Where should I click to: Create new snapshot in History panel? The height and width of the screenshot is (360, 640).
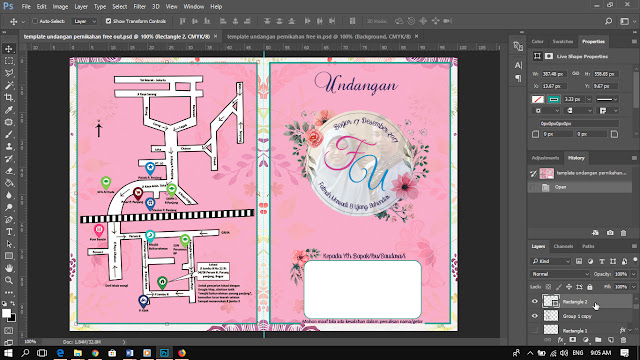pyautogui.click(x=610, y=233)
